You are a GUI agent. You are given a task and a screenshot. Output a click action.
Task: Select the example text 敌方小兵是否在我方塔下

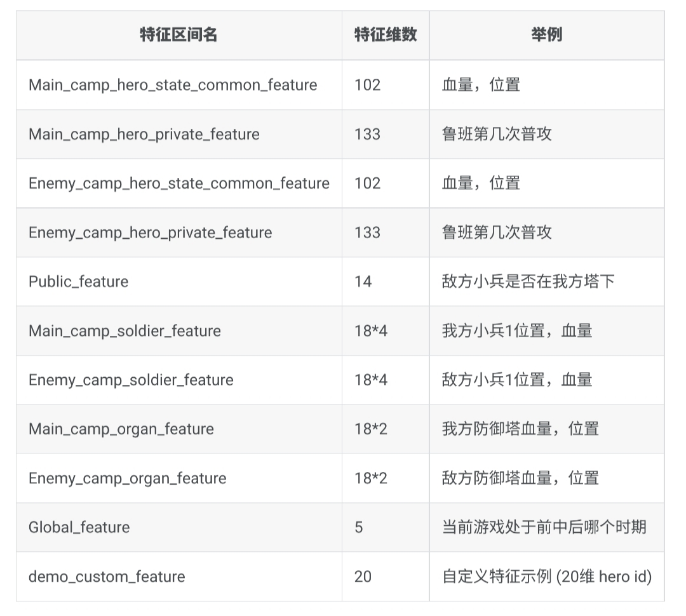(x=528, y=281)
